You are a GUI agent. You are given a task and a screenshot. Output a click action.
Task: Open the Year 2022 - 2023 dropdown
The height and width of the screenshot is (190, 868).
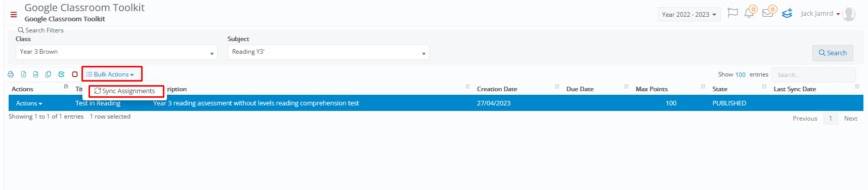point(689,15)
